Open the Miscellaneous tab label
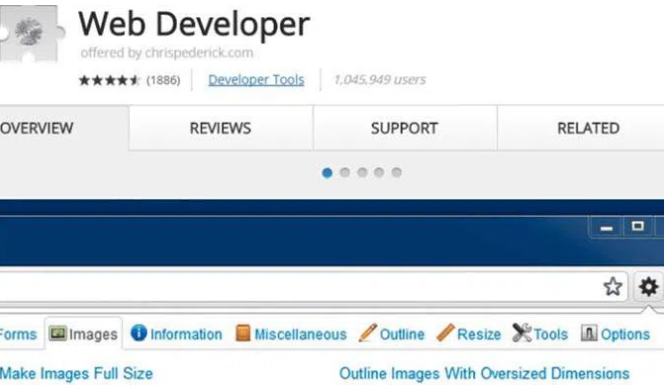Image resolution: width=668 pixels, height=385 pixels. pyautogui.click(x=301, y=334)
